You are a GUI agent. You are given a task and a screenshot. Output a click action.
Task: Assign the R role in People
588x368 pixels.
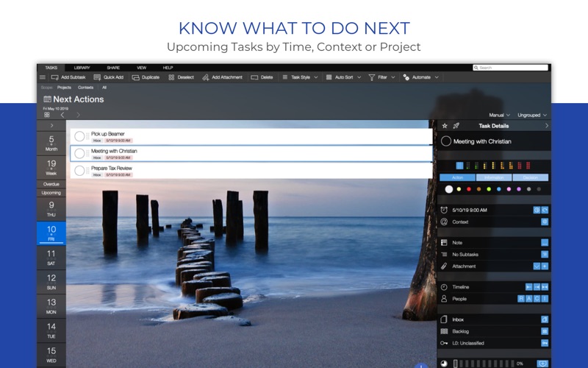521,299
